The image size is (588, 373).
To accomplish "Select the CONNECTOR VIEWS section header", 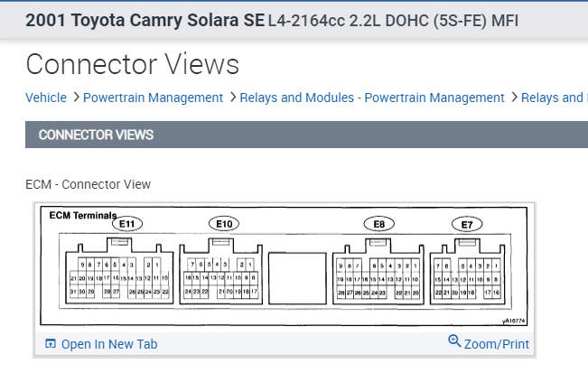I will 96,135.
